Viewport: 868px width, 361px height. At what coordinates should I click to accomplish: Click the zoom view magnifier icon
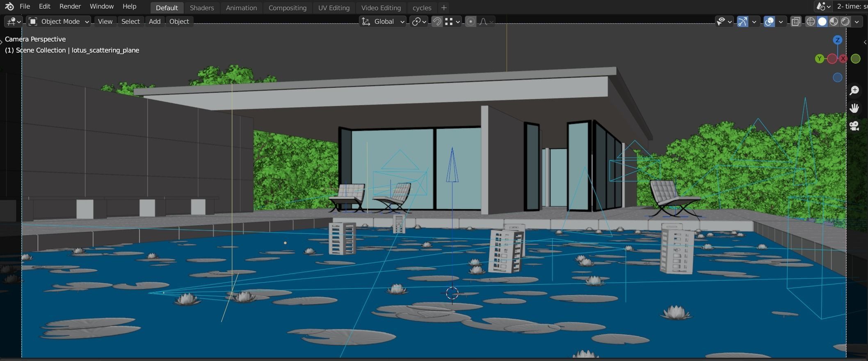point(854,90)
